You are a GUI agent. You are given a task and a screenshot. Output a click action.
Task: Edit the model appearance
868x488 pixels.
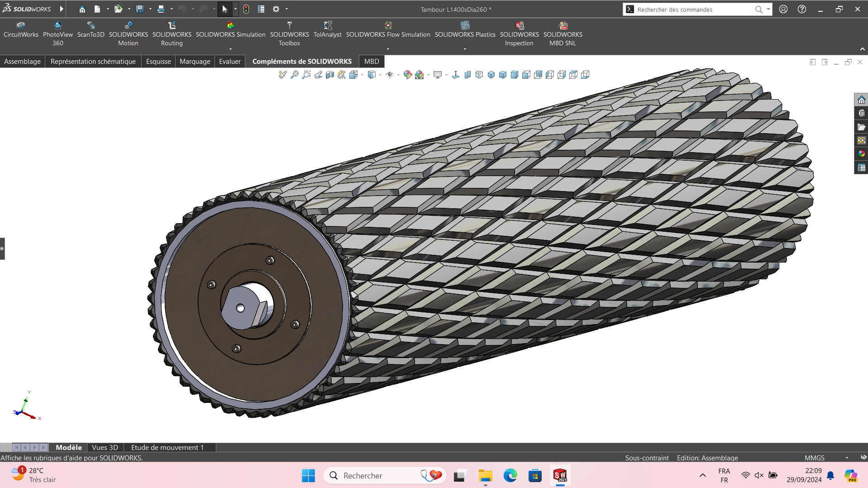tap(408, 75)
